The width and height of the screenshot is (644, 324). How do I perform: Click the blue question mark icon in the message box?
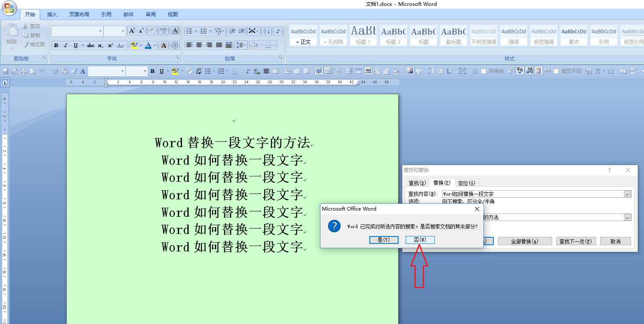[334, 226]
